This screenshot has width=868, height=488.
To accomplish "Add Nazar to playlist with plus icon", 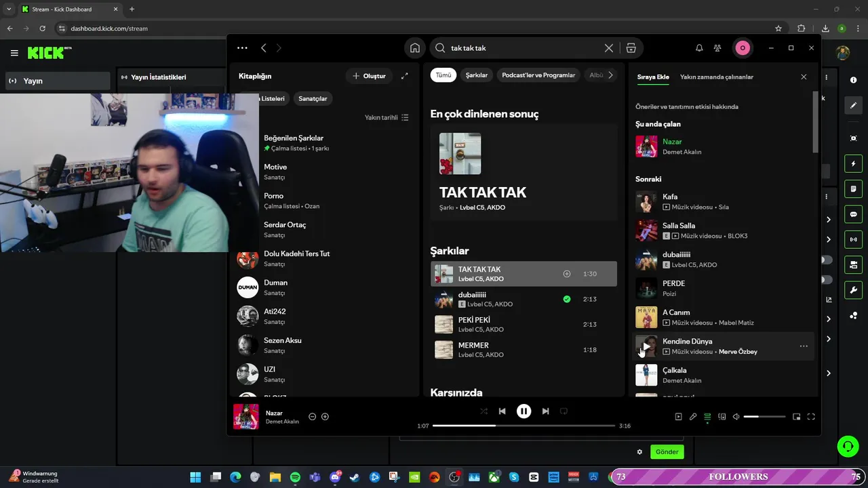I will point(325,417).
